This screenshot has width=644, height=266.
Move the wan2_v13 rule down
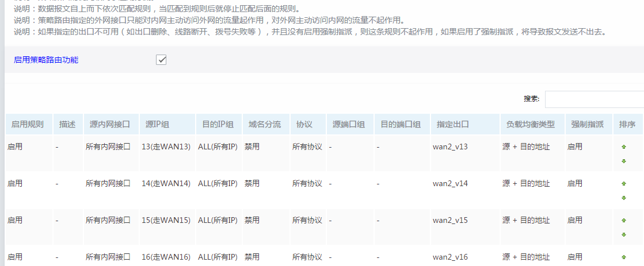click(624, 161)
